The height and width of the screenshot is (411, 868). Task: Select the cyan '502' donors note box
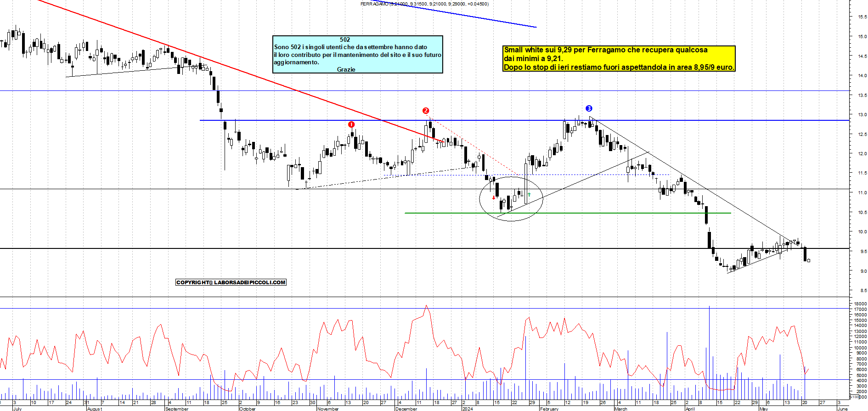tap(358, 55)
